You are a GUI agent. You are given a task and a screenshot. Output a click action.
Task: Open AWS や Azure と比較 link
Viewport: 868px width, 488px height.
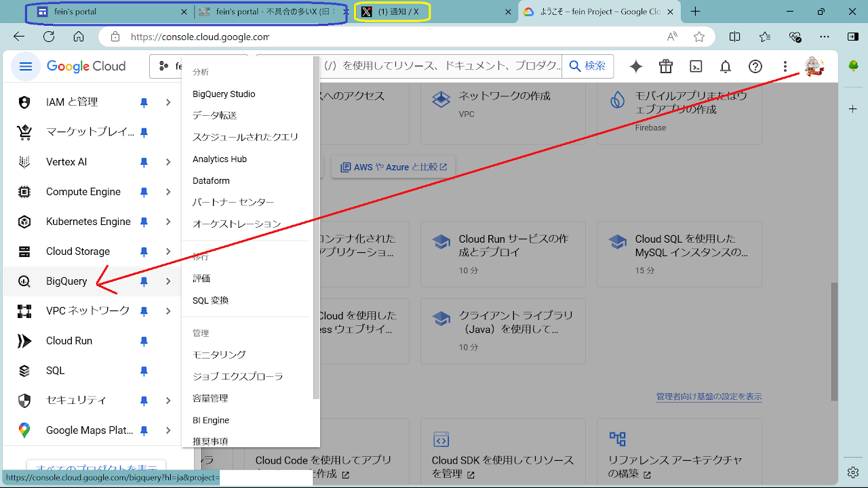(x=393, y=167)
